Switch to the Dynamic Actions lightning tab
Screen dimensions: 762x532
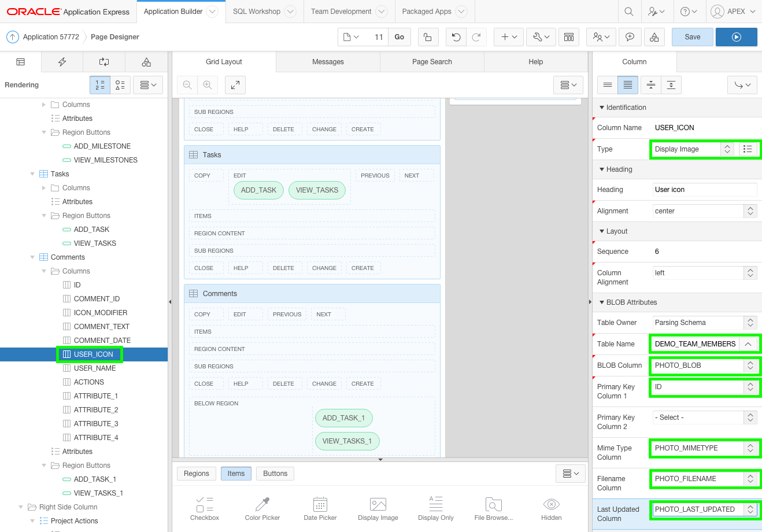(x=62, y=62)
